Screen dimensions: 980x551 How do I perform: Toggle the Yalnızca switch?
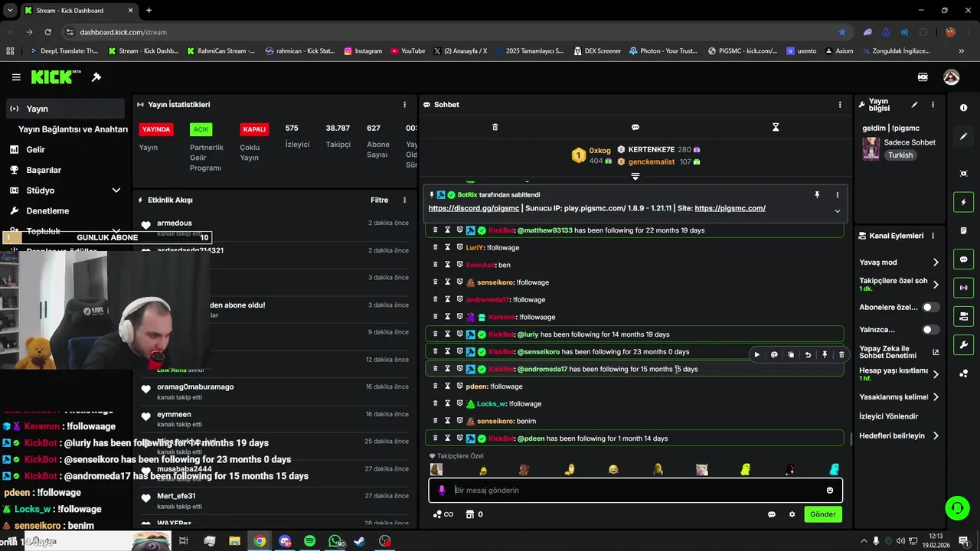[930, 330]
